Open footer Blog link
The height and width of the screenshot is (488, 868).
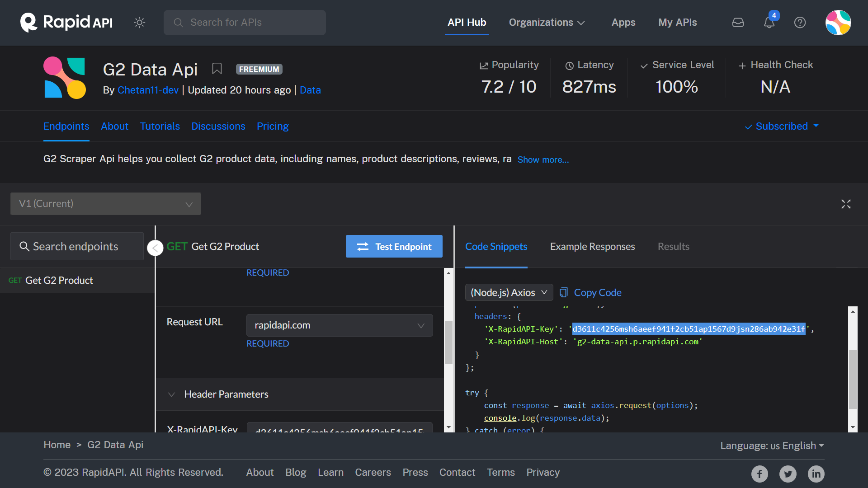pos(296,472)
